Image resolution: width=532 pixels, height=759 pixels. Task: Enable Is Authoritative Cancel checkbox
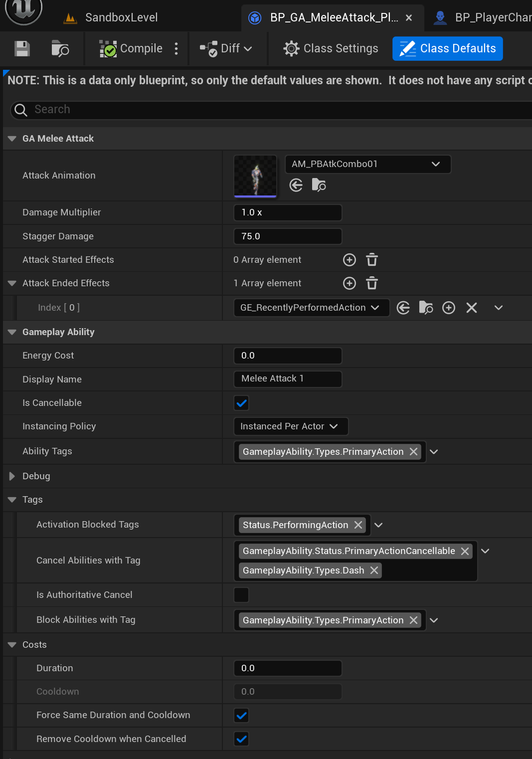click(x=241, y=595)
